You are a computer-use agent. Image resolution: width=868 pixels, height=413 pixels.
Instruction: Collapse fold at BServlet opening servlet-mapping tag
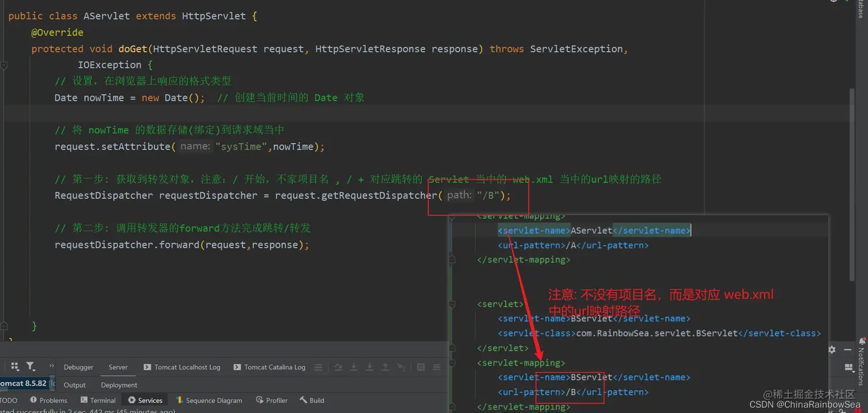[452, 362]
